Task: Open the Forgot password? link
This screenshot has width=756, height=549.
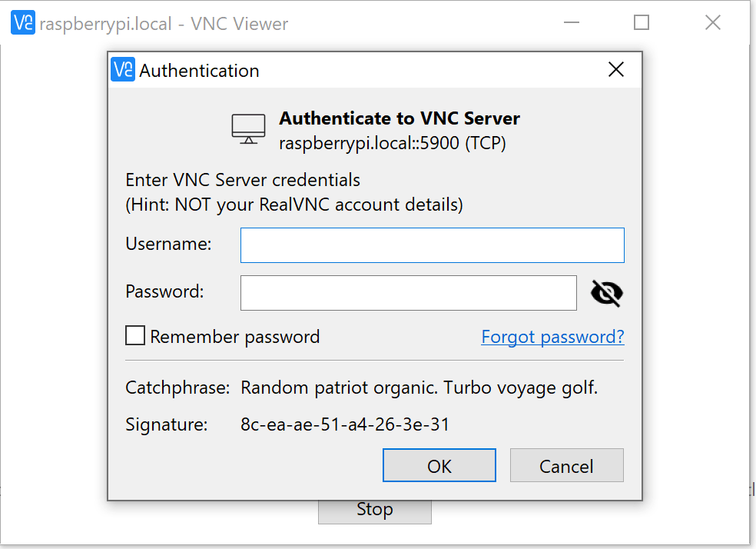Action: tap(552, 337)
